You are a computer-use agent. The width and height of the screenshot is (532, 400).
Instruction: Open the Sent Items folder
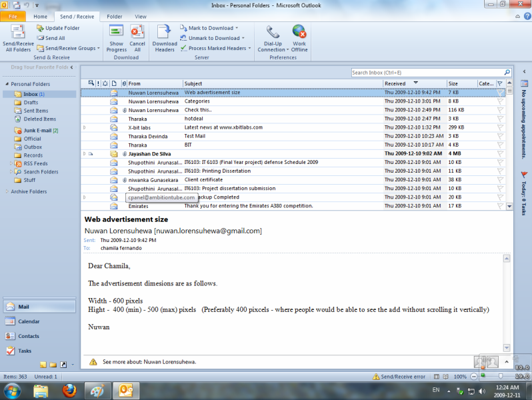pos(35,111)
